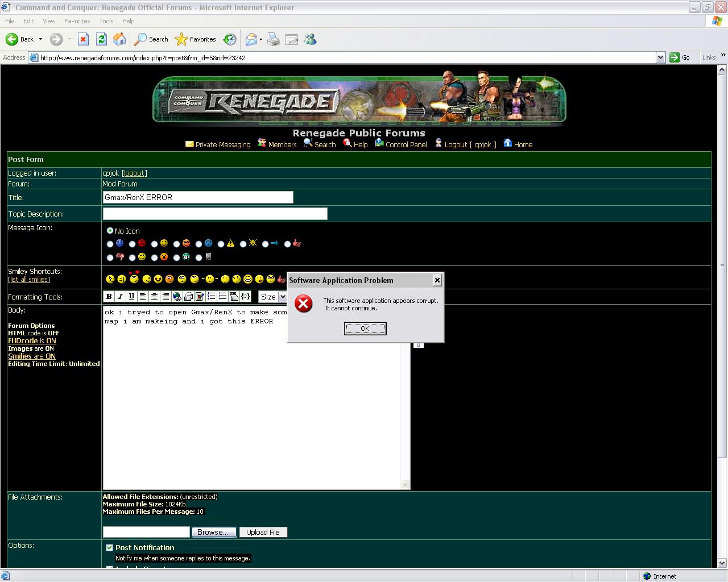This screenshot has width=728, height=582.
Task: Click the Topic Description input field
Action: pos(215,214)
